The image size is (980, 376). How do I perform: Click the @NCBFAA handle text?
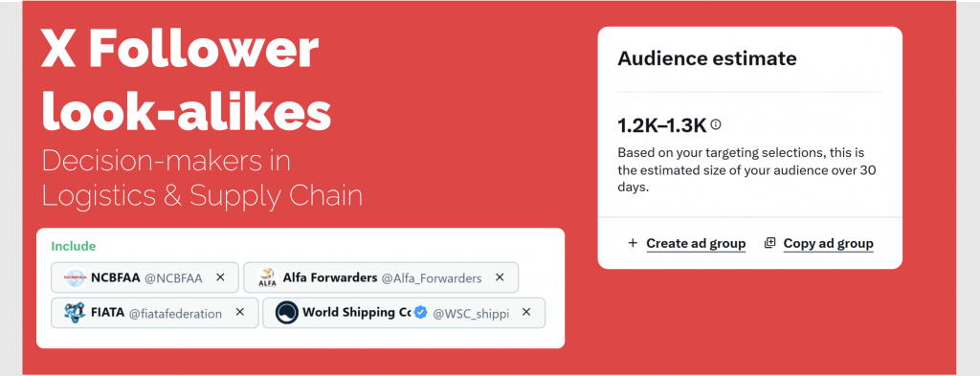pyautogui.click(x=174, y=278)
